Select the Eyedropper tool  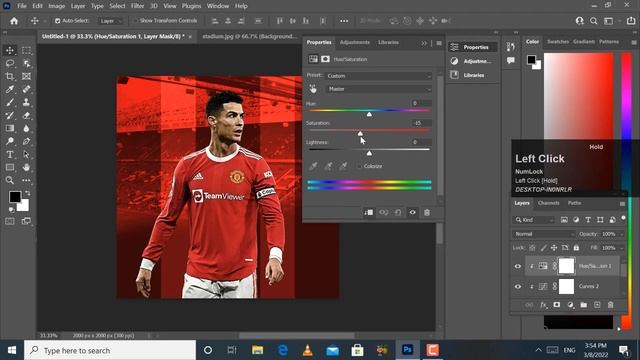click(10, 89)
